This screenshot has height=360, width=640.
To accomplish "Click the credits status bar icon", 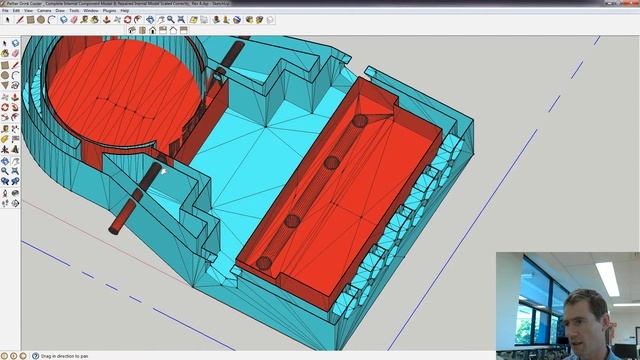I will click(x=13, y=356).
